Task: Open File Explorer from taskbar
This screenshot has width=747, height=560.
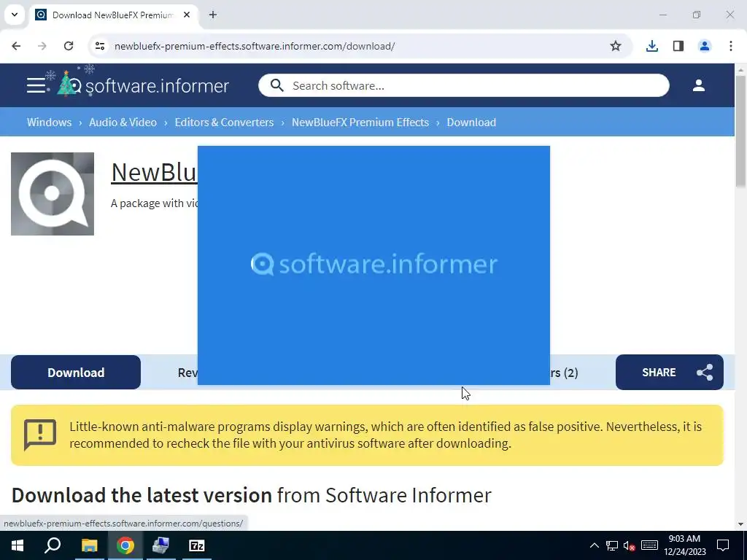Action: [x=89, y=545]
